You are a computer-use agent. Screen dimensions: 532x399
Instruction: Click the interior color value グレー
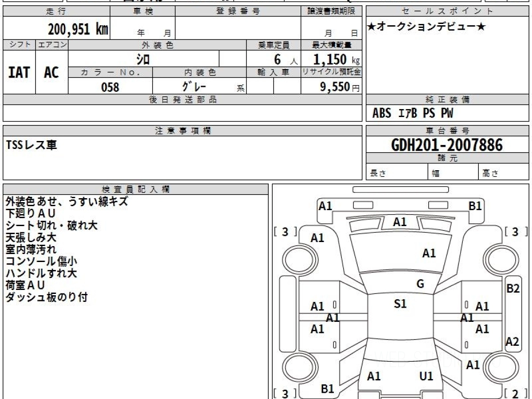pyautogui.click(x=195, y=86)
